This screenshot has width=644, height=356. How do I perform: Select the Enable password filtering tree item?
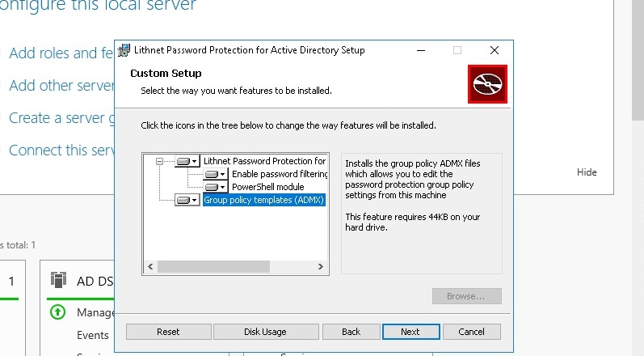(x=279, y=174)
